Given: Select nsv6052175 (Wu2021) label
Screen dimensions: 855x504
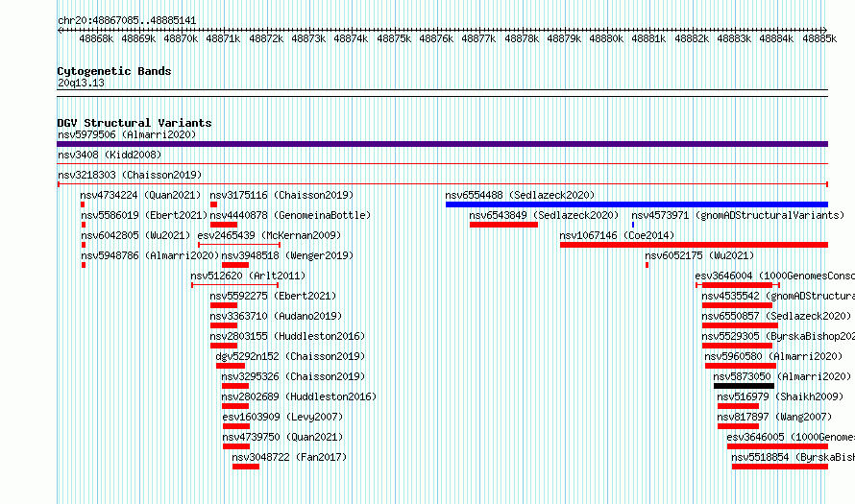Looking at the screenshot, I should click(699, 255).
